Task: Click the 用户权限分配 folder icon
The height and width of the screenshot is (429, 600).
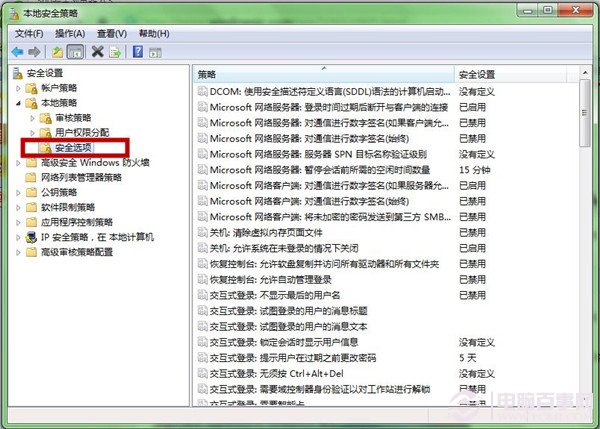Action: point(46,133)
